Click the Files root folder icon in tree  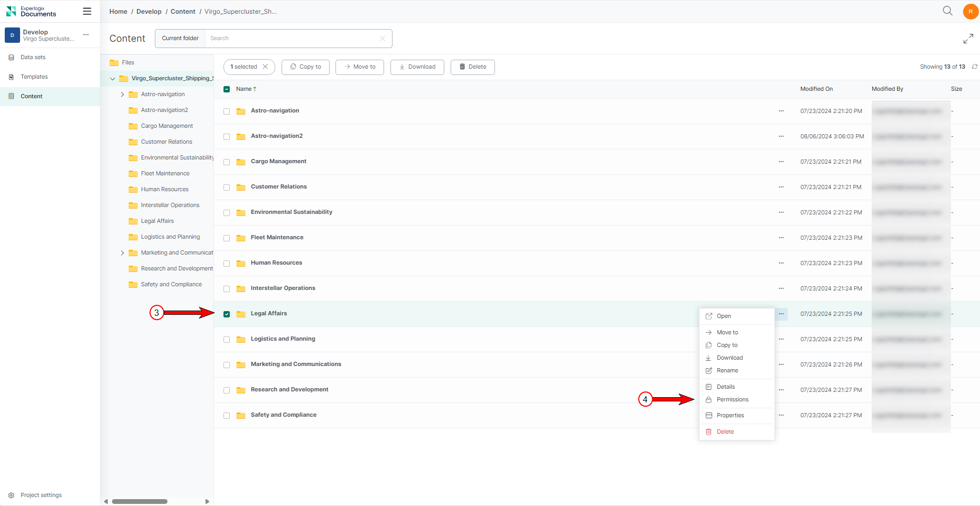[114, 62]
